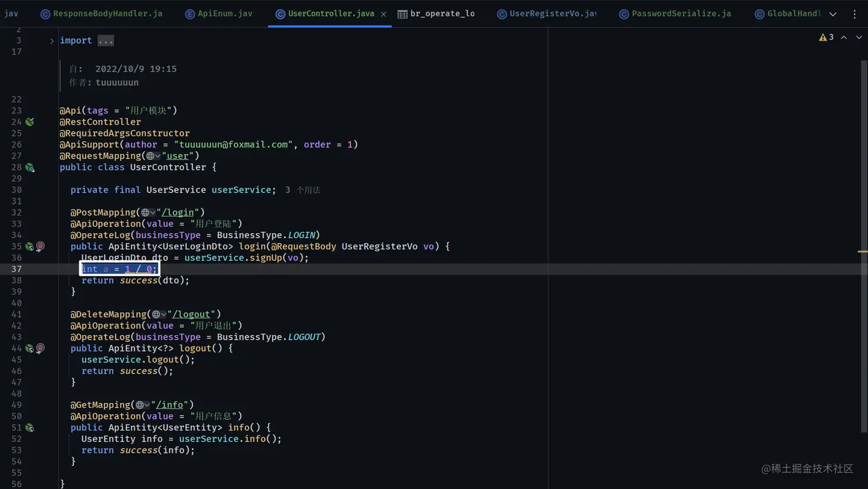Expand the folded import section chevron
The height and width of the screenshot is (489, 868).
(x=52, y=41)
